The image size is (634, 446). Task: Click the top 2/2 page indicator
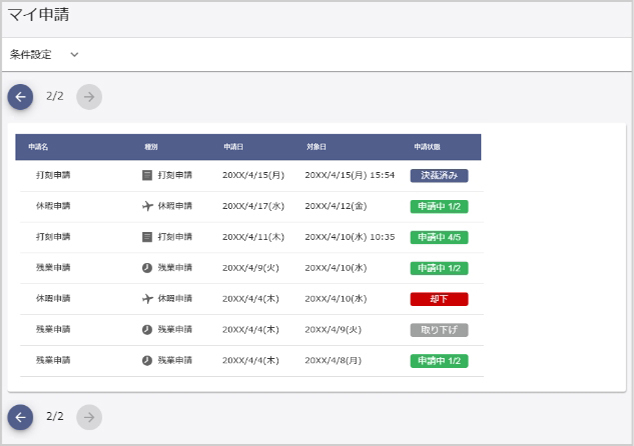pos(55,96)
